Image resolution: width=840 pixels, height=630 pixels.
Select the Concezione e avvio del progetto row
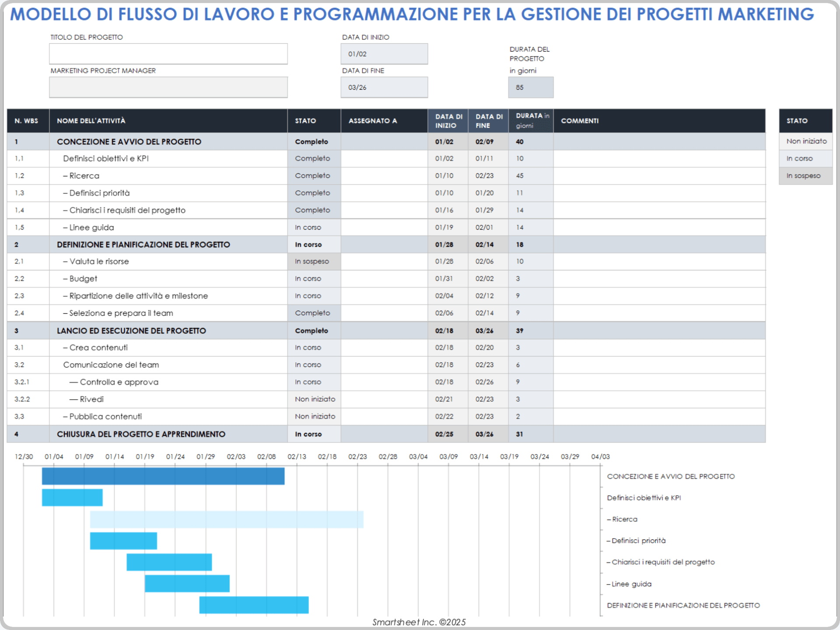tap(386, 142)
